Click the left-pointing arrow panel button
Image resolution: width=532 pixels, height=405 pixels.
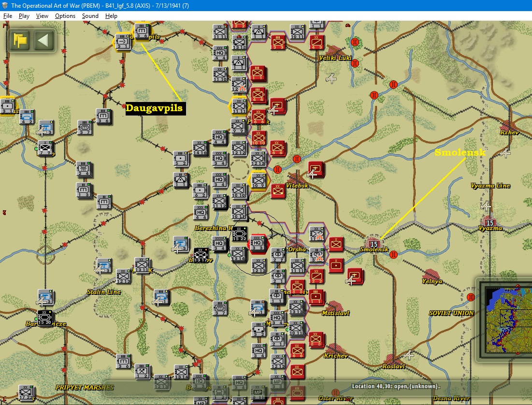(43, 41)
